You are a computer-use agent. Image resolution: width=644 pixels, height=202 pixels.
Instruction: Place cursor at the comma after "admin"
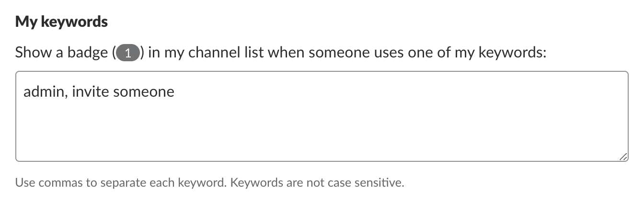coord(66,91)
